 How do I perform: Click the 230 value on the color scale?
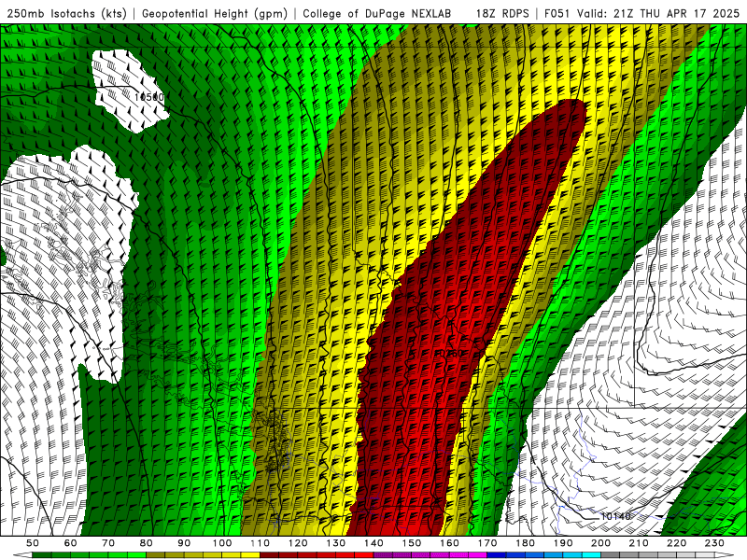click(714, 543)
